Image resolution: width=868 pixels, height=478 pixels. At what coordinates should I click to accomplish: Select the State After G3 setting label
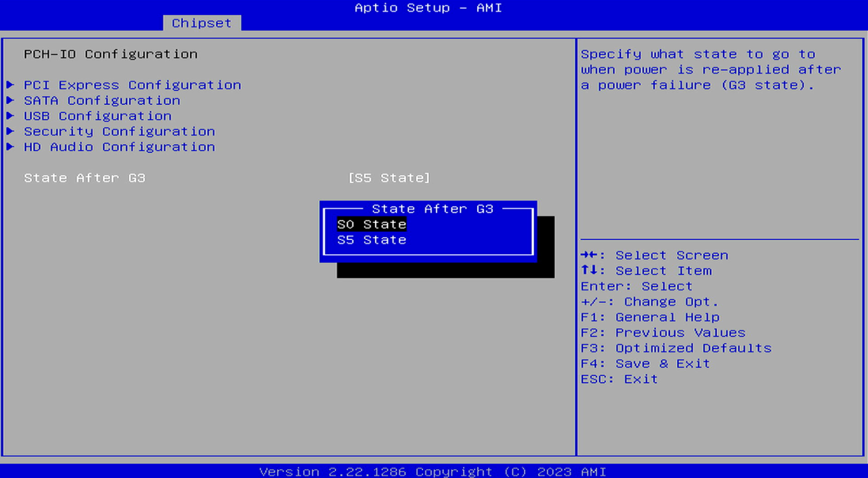coord(85,178)
